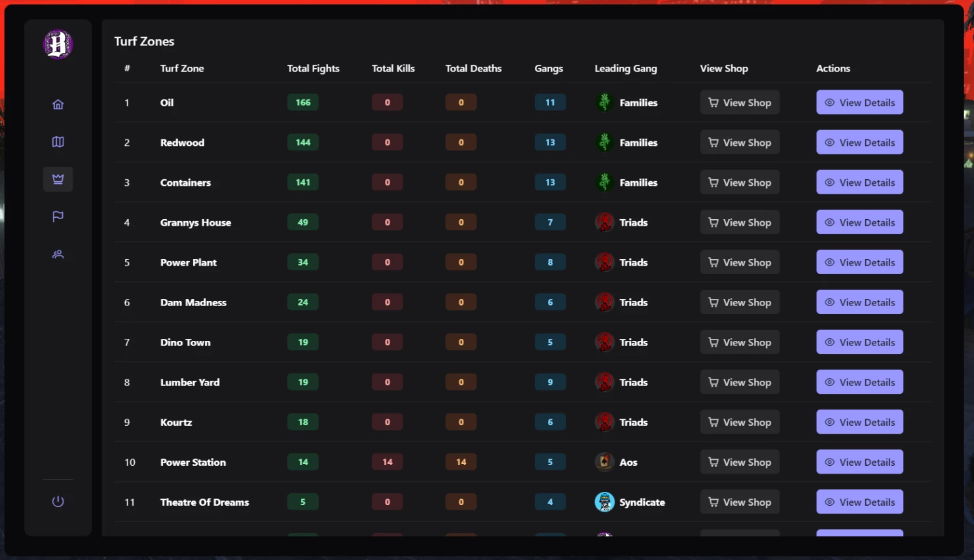Select the crown icon in sidebar
Viewport: 974px width, 560px height.
click(58, 179)
